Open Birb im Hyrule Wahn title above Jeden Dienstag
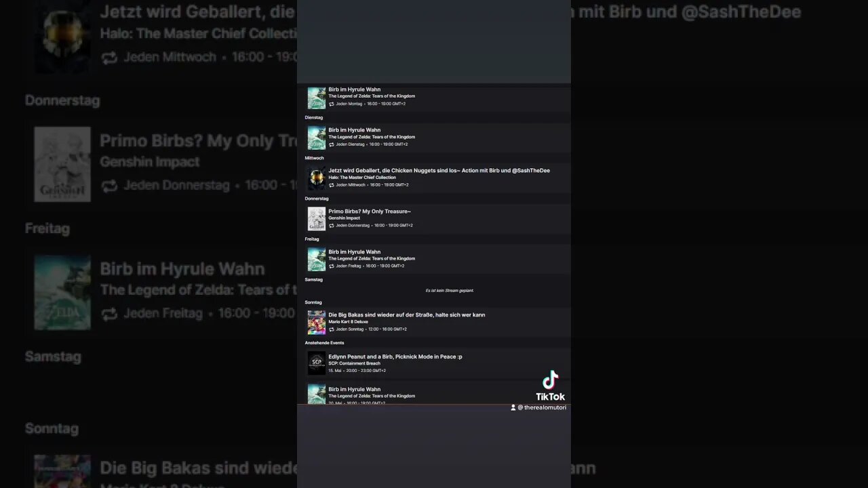The width and height of the screenshot is (868, 488). click(x=355, y=130)
